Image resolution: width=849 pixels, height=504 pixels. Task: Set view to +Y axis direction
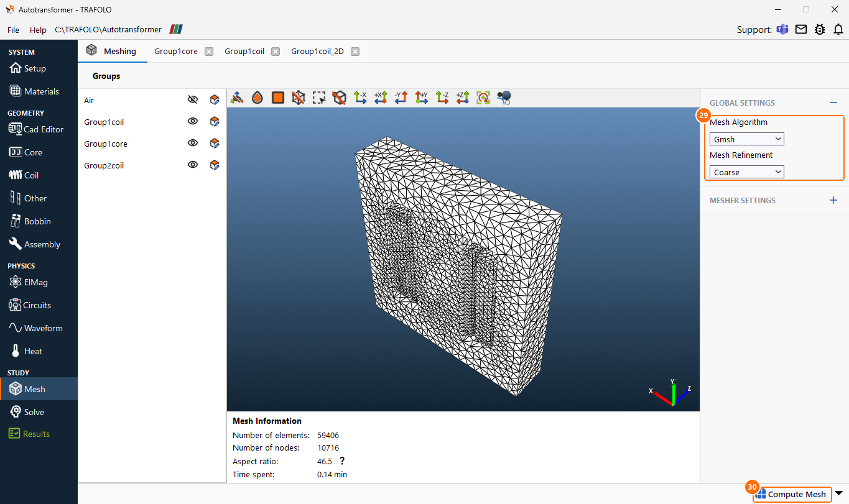tap(422, 98)
